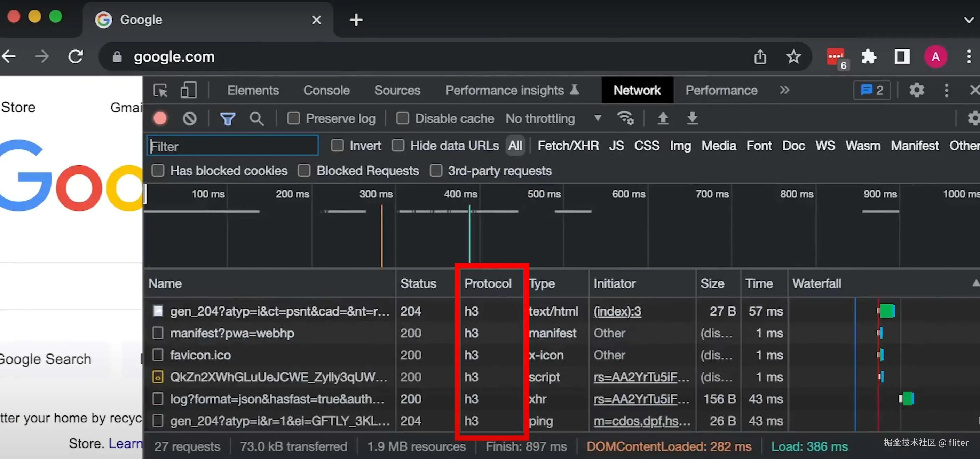Screen dimensions: 980x459
Task: Open the (index):3 initiator link
Action: point(617,311)
